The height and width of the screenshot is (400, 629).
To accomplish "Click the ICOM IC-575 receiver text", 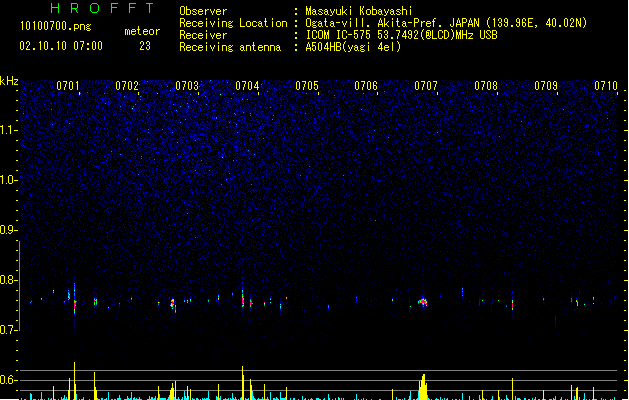I will (x=402, y=35).
